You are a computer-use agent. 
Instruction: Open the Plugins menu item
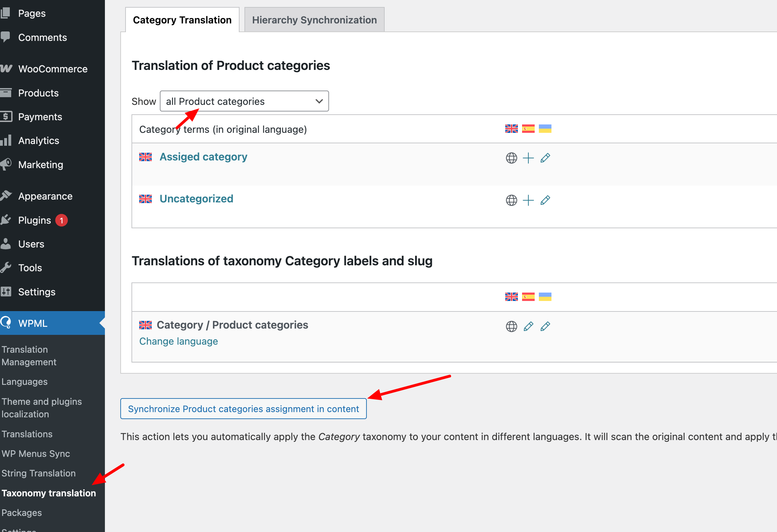34,220
